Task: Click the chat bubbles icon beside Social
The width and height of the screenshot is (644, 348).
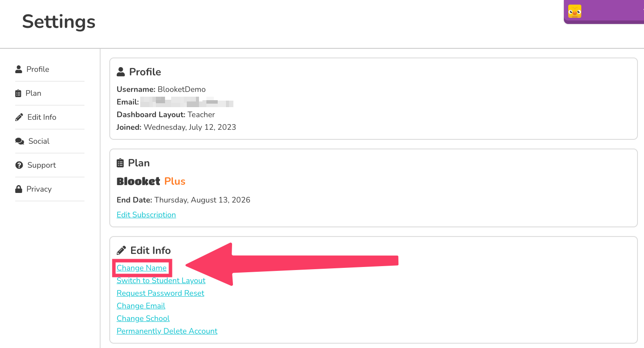Action: 19,141
